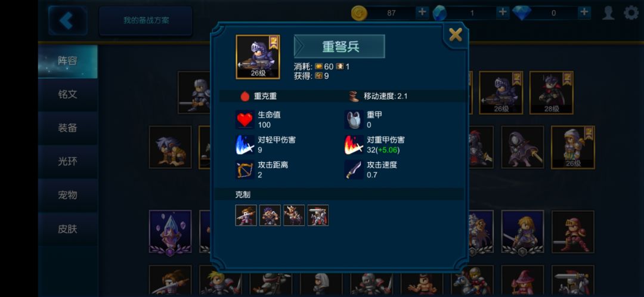Open the 装备 equipment tab
This screenshot has width=644, height=297.
click(x=68, y=128)
